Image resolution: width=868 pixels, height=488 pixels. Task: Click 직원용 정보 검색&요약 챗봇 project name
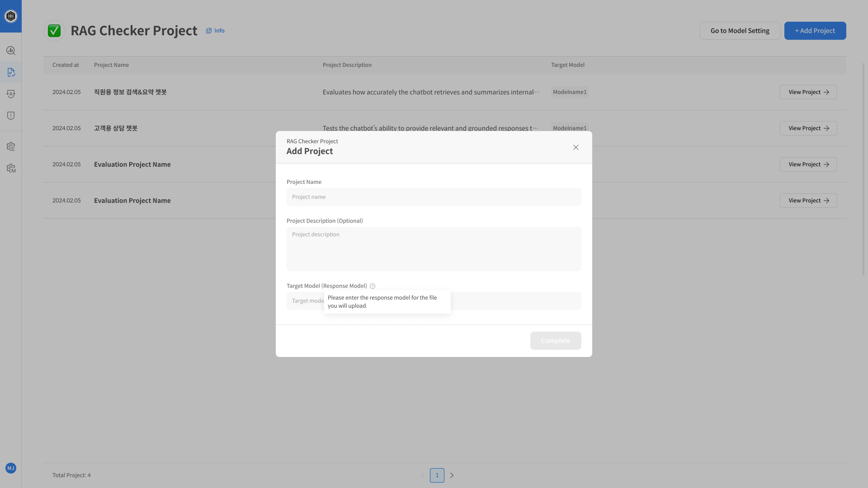(130, 92)
